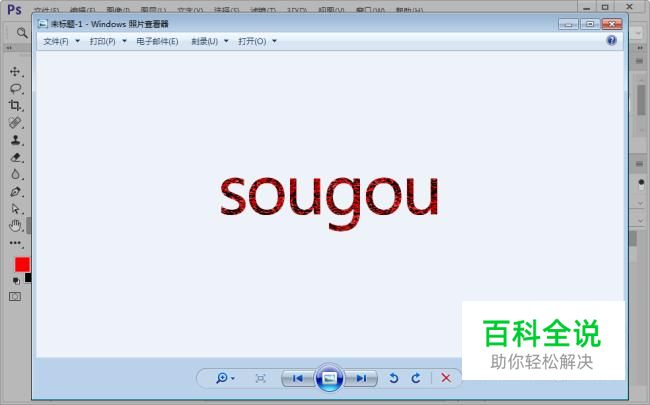
Task: Minimize the Photoshop window
Action: click(x=587, y=7)
